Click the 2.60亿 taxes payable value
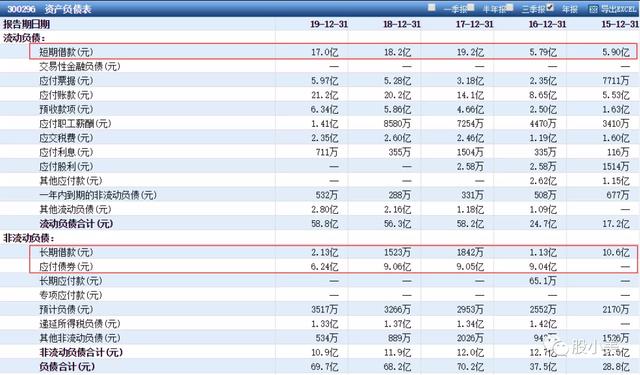 point(398,138)
